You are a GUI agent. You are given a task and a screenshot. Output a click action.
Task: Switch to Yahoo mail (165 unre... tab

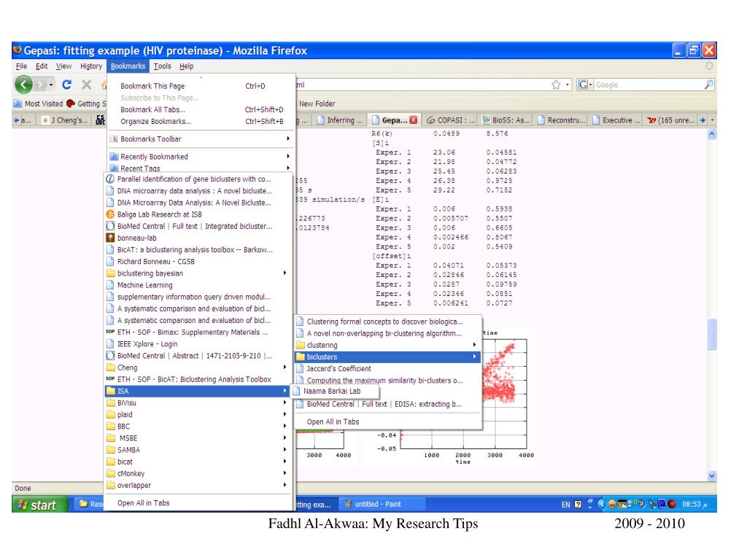point(671,120)
